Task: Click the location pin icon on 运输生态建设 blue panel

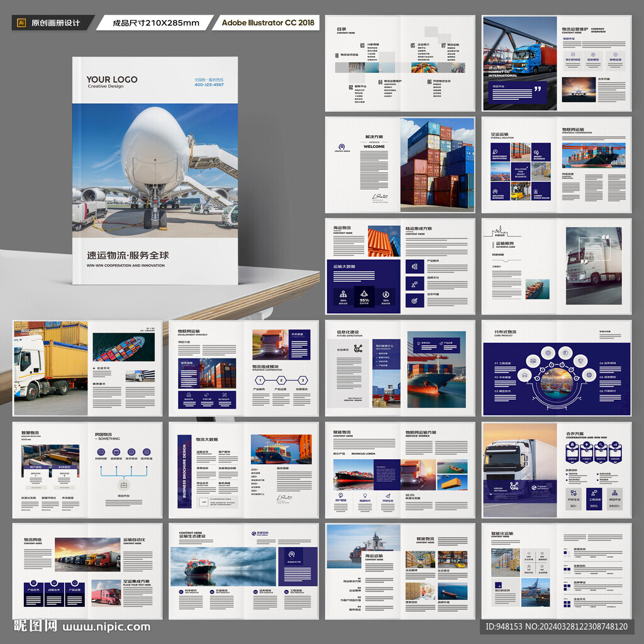Action: click(x=292, y=555)
